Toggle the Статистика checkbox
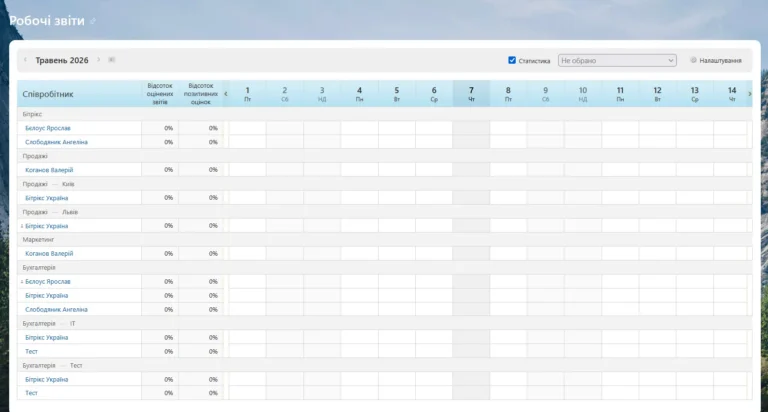This screenshot has height=412, width=768. coord(512,60)
